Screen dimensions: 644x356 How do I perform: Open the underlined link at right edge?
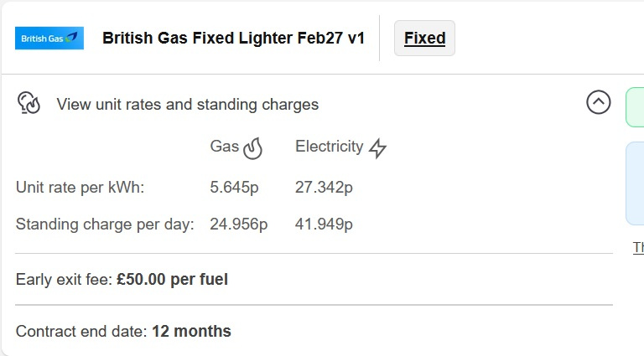(639, 248)
